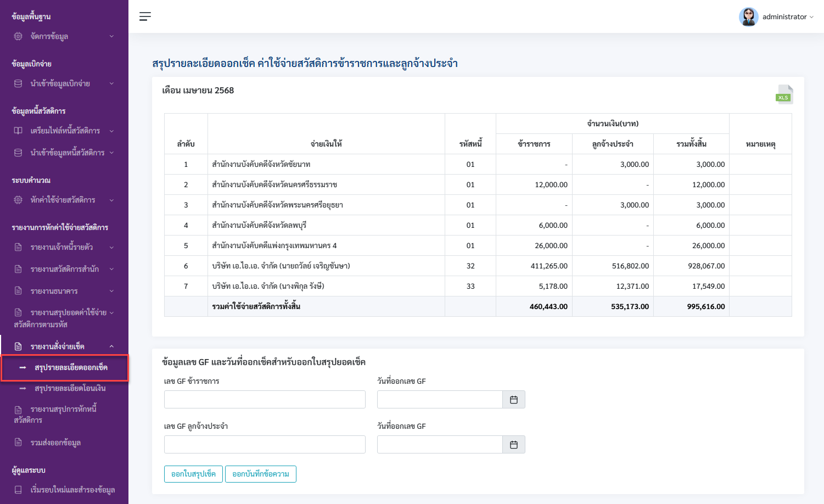
Task: Export table using the XLS icon
Action: click(x=784, y=94)
